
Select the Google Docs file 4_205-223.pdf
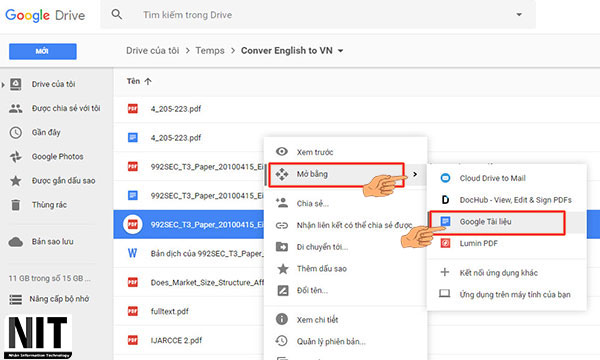[176, 138]
